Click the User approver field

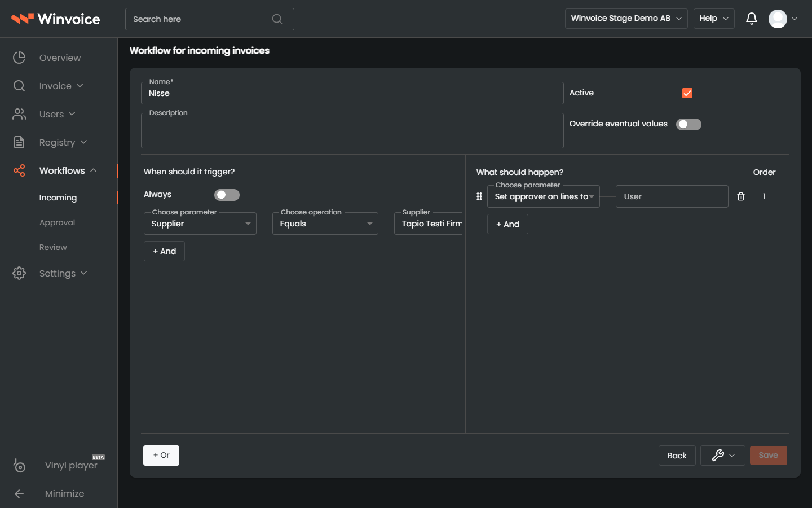(672, 196)
